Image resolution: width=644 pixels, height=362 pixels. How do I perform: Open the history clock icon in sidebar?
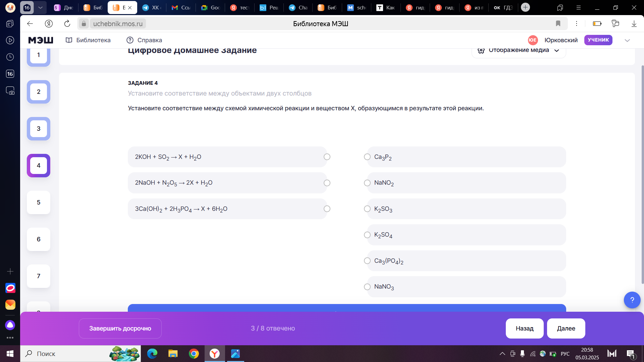[x=10, y=57]
